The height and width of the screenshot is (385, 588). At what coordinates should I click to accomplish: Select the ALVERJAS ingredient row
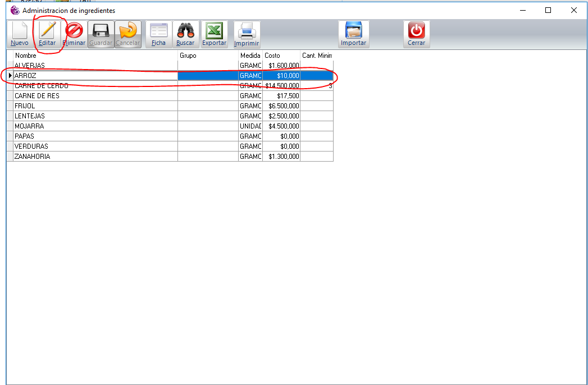pos(95,66)
